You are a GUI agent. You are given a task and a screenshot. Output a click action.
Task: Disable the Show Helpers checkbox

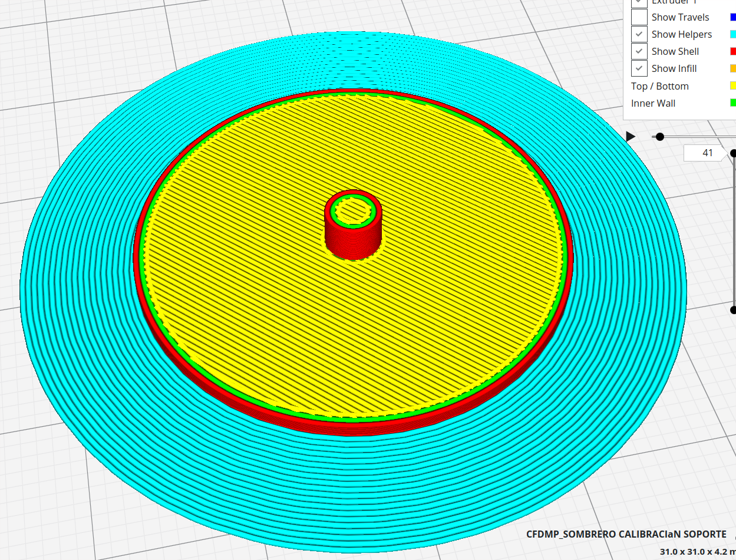tap(639, 34)
